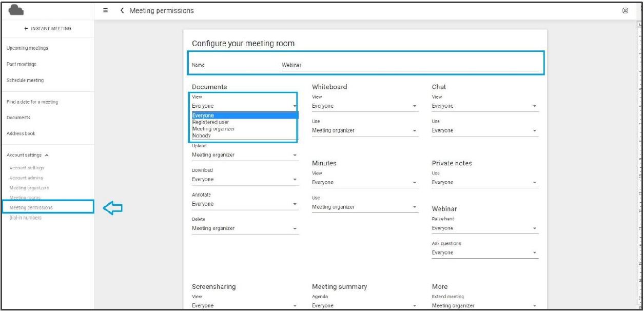Open the user profile icon
The width and height of the screenshot is (644, 311).
coord(625,10)
